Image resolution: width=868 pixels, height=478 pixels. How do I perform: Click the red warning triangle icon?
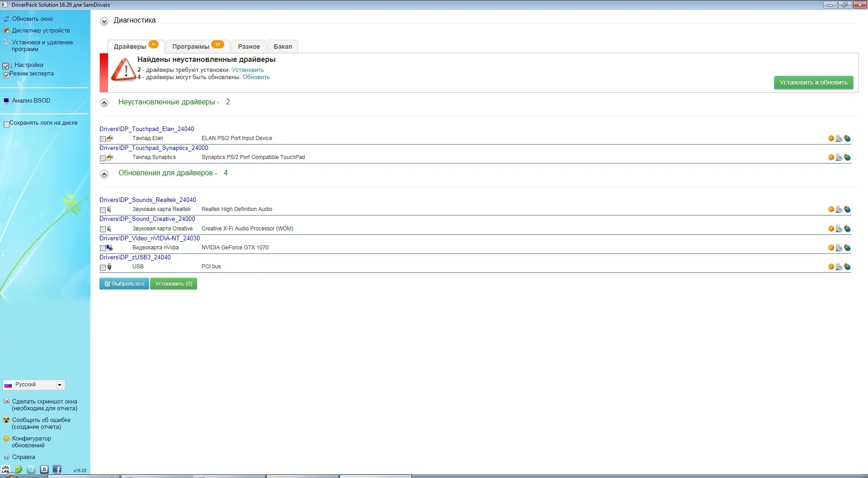(x=124, y=70)
